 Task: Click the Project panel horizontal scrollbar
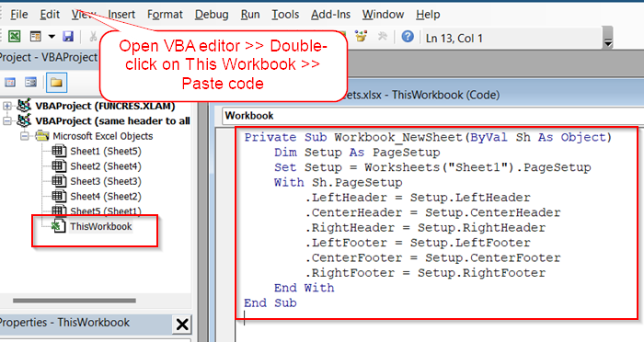[x=75, y=301]
